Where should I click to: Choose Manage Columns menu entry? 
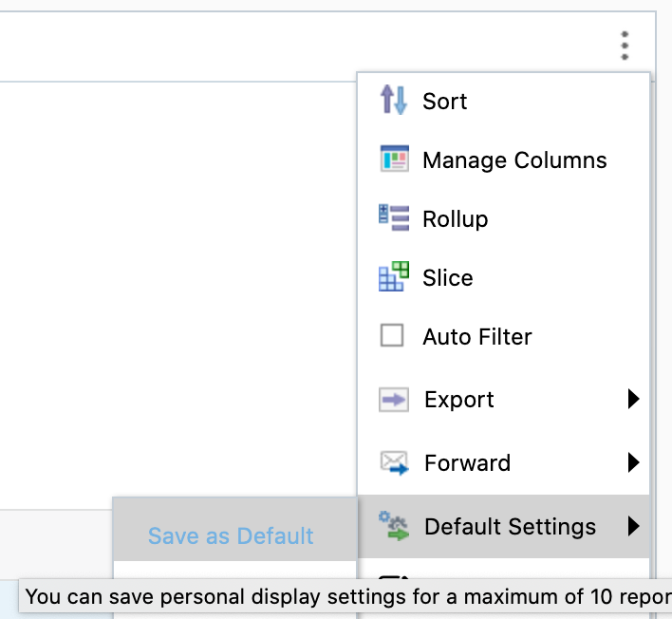[514, 160]
